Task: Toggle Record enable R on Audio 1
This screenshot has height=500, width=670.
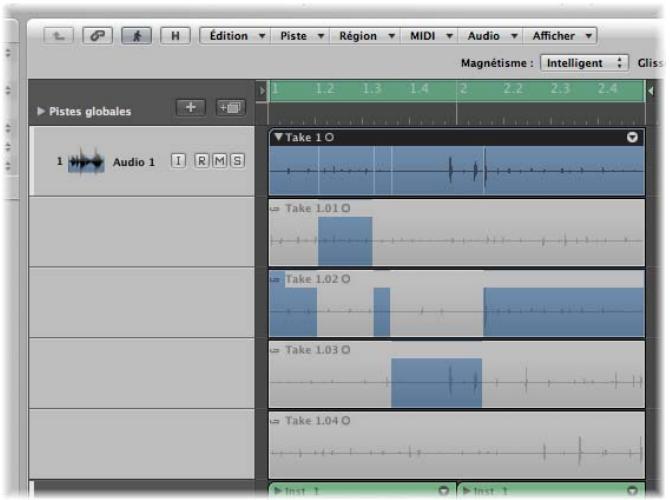Action: point(201,161)
